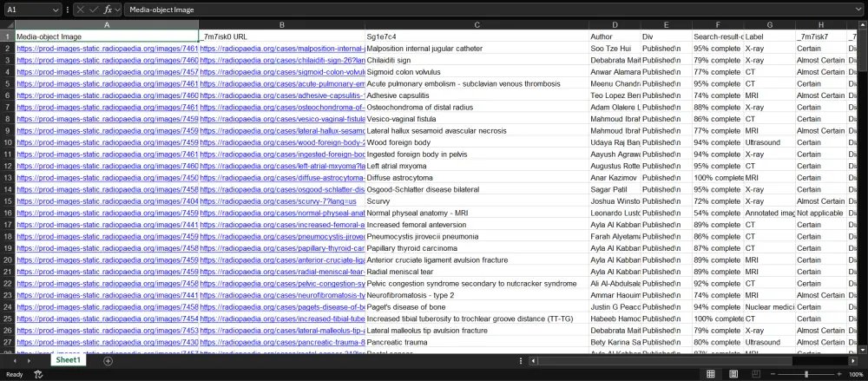Image resolution: width=868 pixels, height=381 pixels.
Task: Add a new sheet with the plus icon
Action: tap(108, 361)
